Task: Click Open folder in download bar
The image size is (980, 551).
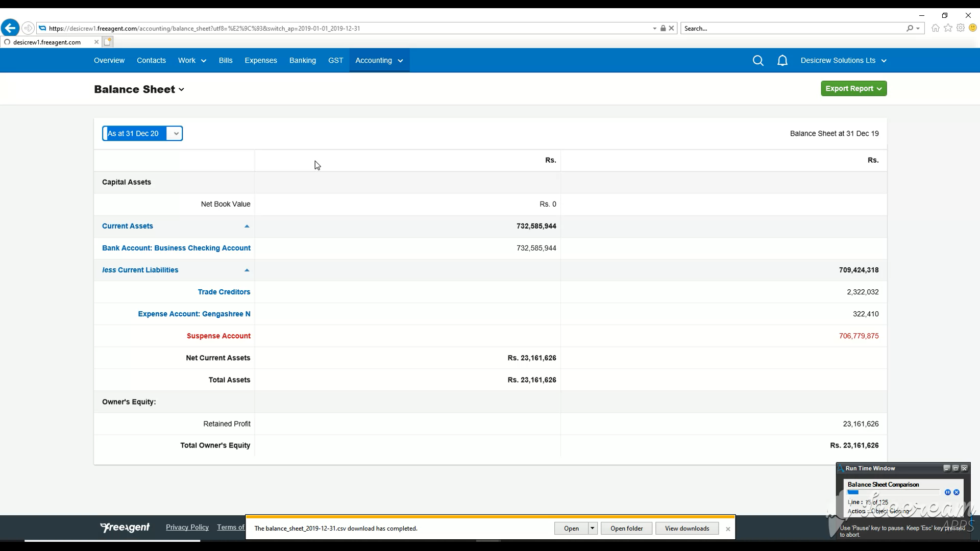Action: (x=626, y=529)
